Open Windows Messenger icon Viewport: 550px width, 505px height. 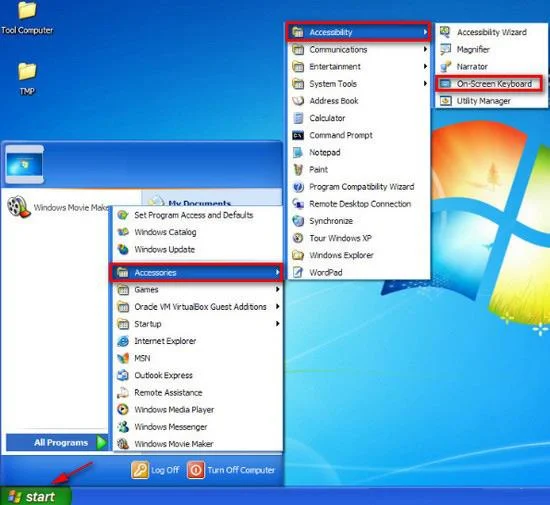(x=123, y=426)
